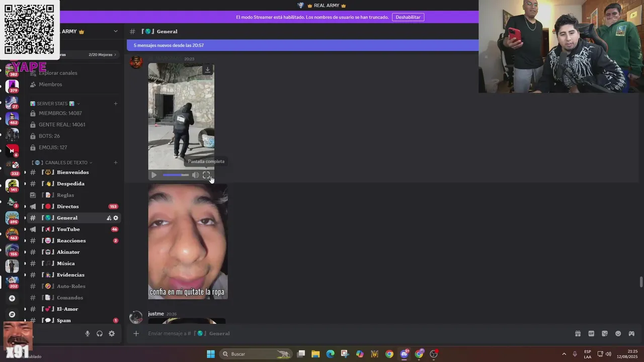Open the sticker picker
Image resolution: width=644 pixels, height=362 pixels.
[605, 333]
